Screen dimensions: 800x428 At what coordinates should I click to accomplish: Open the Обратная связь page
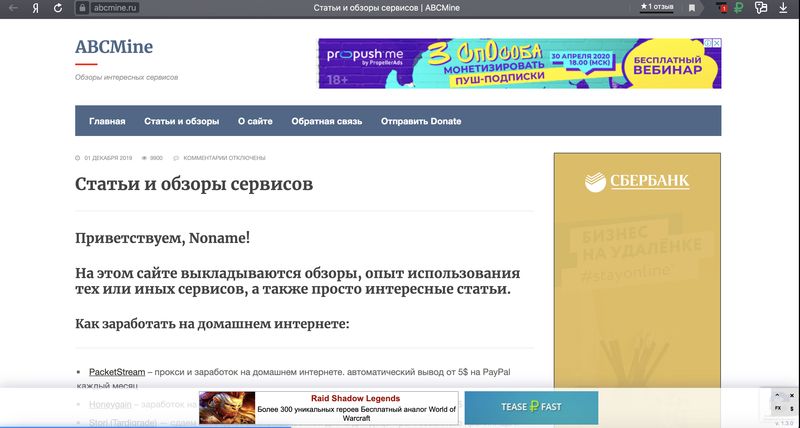pos(326,121)
